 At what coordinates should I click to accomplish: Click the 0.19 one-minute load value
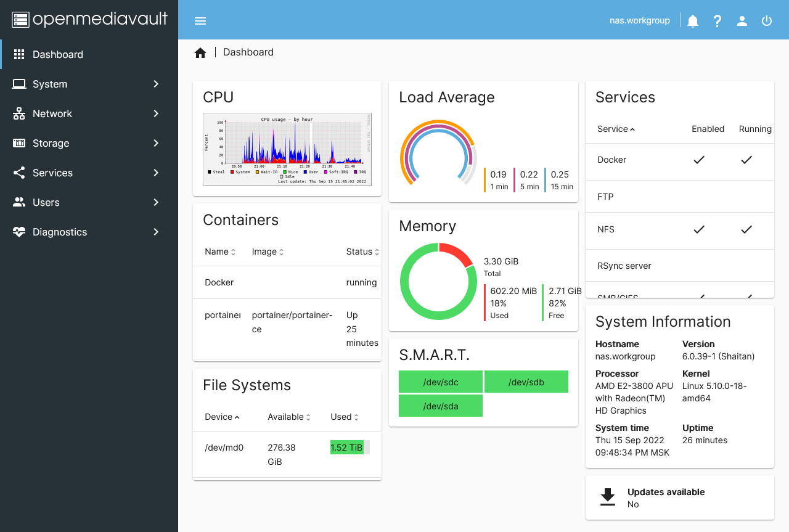click(498, 174)
